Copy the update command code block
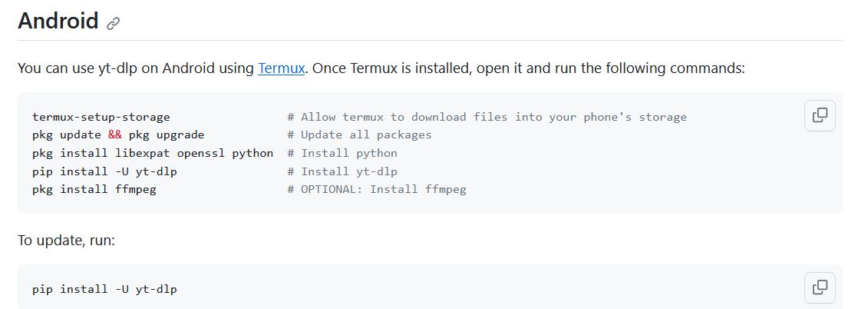Screen dimensions: 868x309 tap(820, 287)
